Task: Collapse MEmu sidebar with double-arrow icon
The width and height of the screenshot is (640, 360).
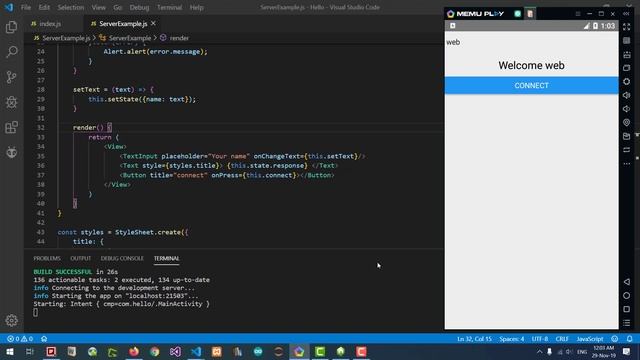Action: [x=627, y=13]
